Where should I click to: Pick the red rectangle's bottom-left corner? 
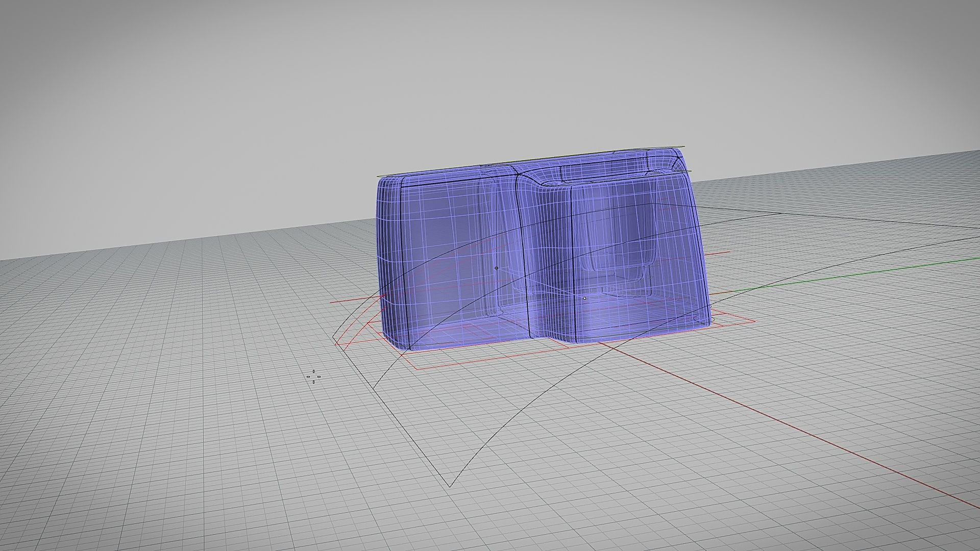(x=415, y=369)
